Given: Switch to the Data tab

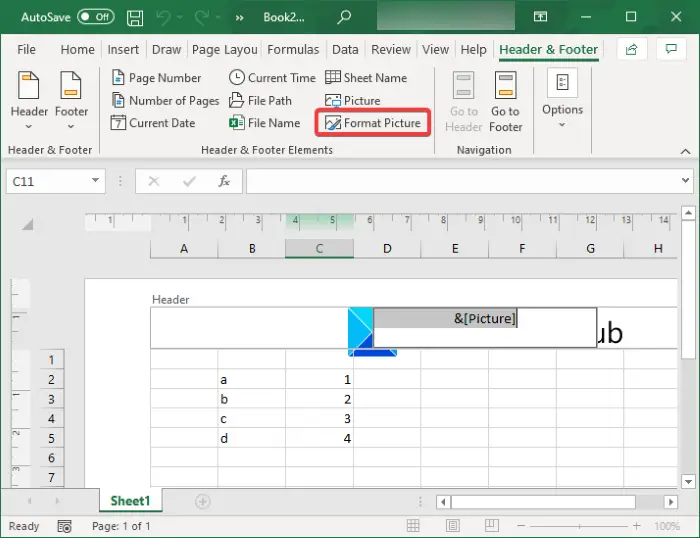Looking at the screenshot, I should (345, 49).
